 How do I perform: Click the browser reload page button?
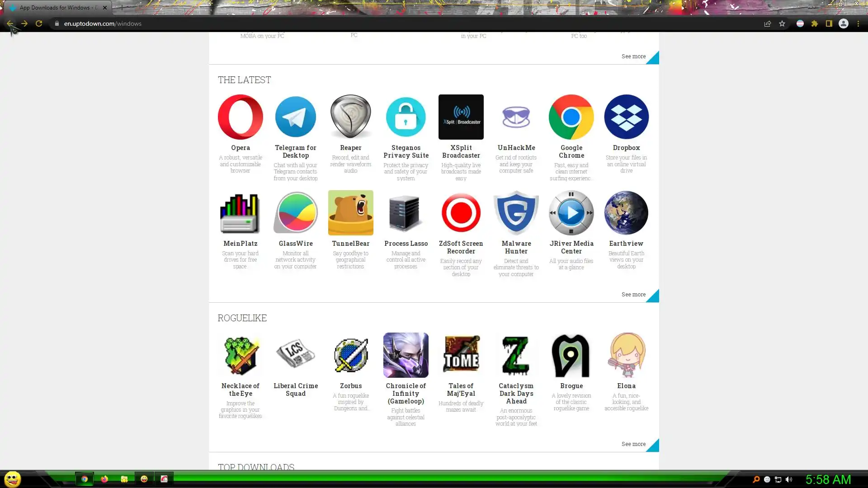click(39, 23)
